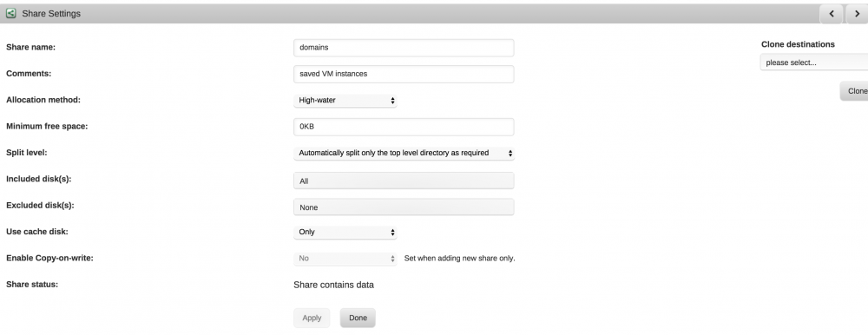Click the Split level label
Viewport: 868px width, 335px height.
point(27,153)
